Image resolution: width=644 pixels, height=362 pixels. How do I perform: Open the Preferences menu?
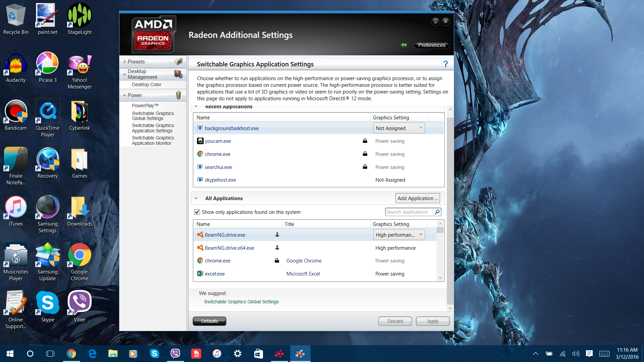(432, 45)
